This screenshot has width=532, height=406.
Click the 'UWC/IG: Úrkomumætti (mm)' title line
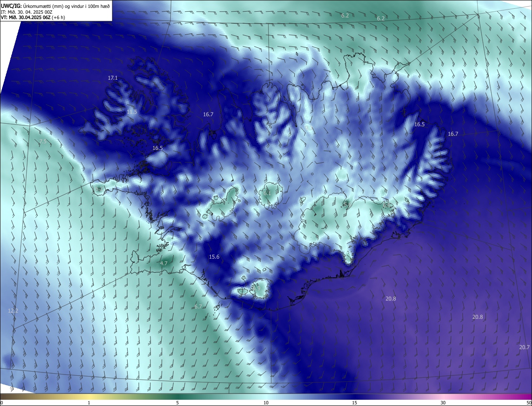point(56,6)
